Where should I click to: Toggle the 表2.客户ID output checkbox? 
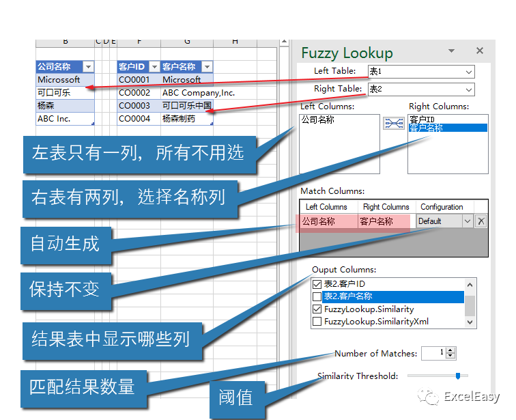(x=317, y=284)
